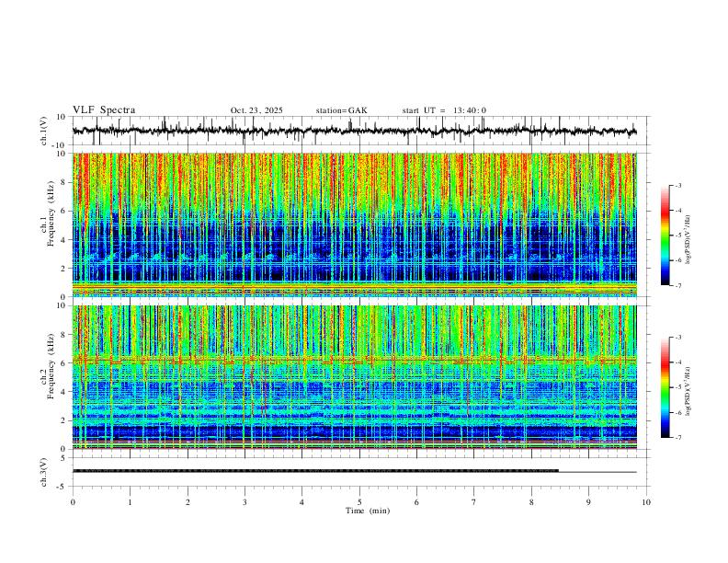This screenshot has height=563, width=728.
Task: Click inside the ch.2 spectrogram panel
Action: [354, 377]
